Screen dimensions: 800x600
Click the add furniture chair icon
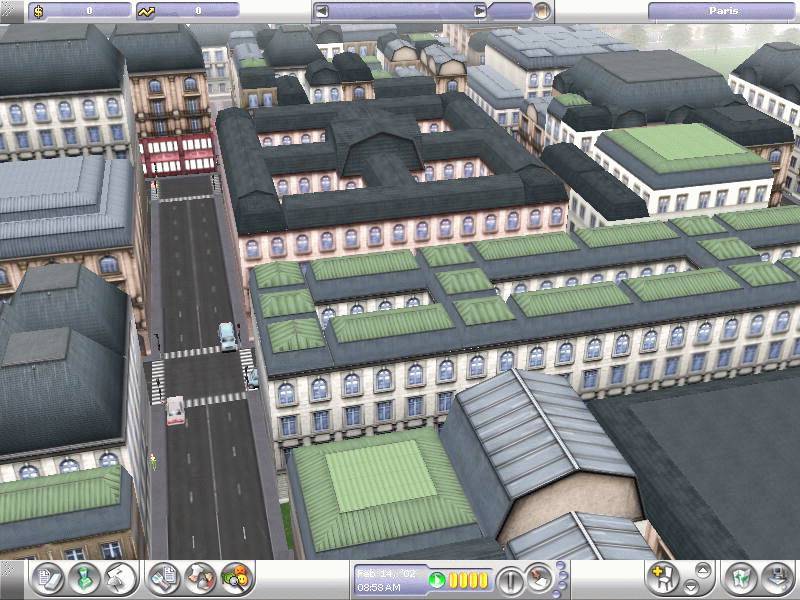pos(663,578)
